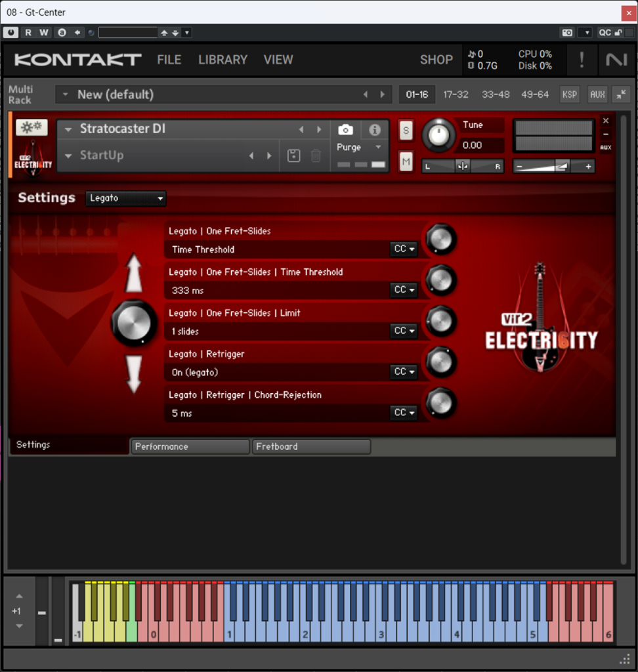Click the SHOP link
638x672 pixels.
tap(436, 60)
